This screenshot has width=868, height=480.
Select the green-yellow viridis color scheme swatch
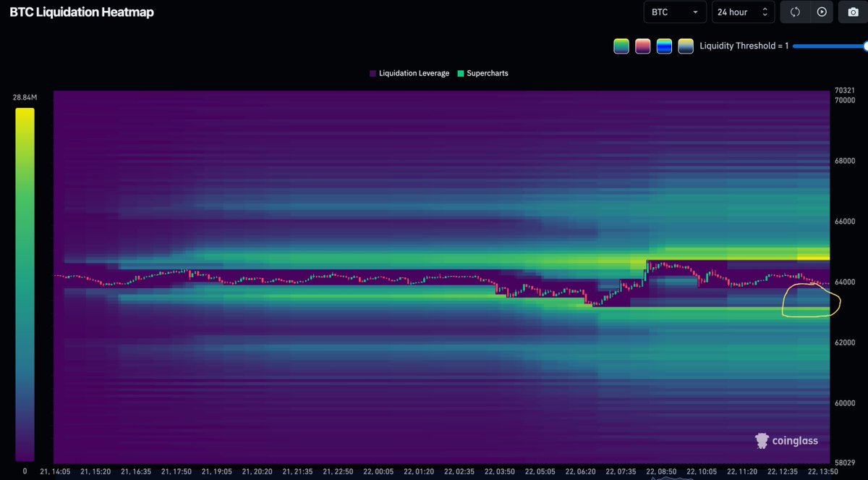pos(621,46)
